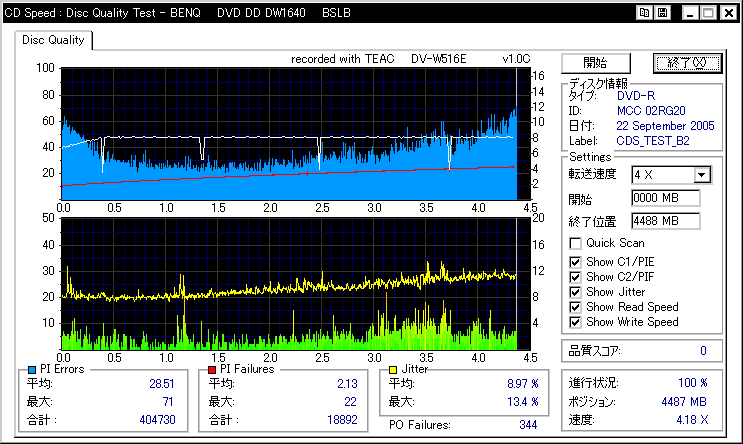The height and width of the screenshot is (444, 743).
Task: Disable Show Write Speed checkbox
Action: coord(575,322)
